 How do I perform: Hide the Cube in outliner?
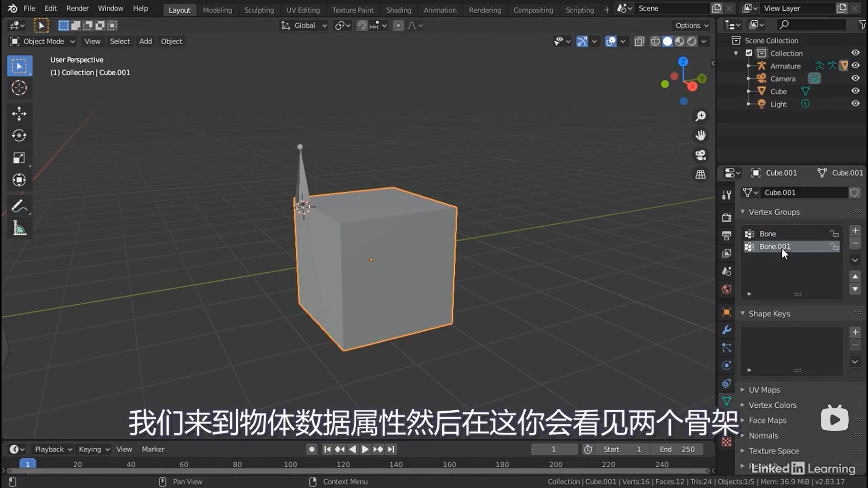coord(855,91)
